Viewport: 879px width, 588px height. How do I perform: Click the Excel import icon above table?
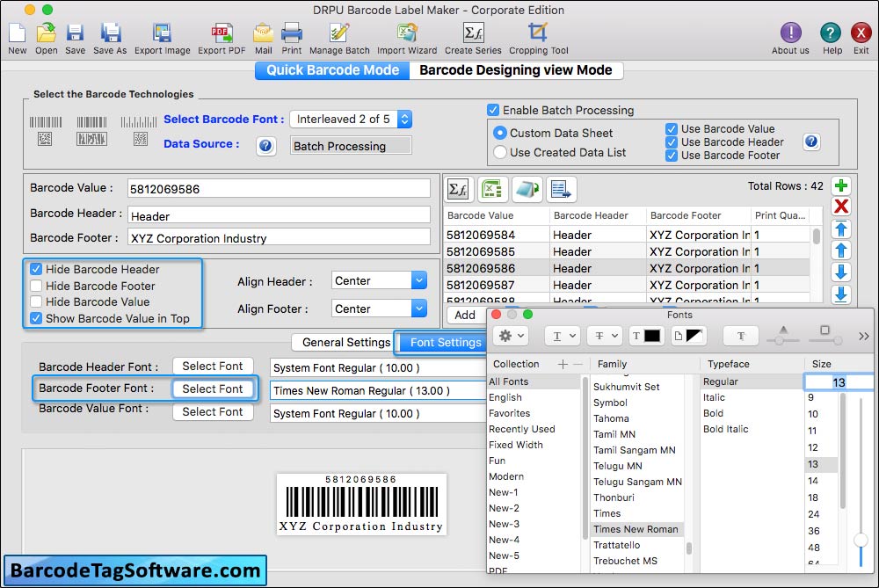tap(493, 190)
